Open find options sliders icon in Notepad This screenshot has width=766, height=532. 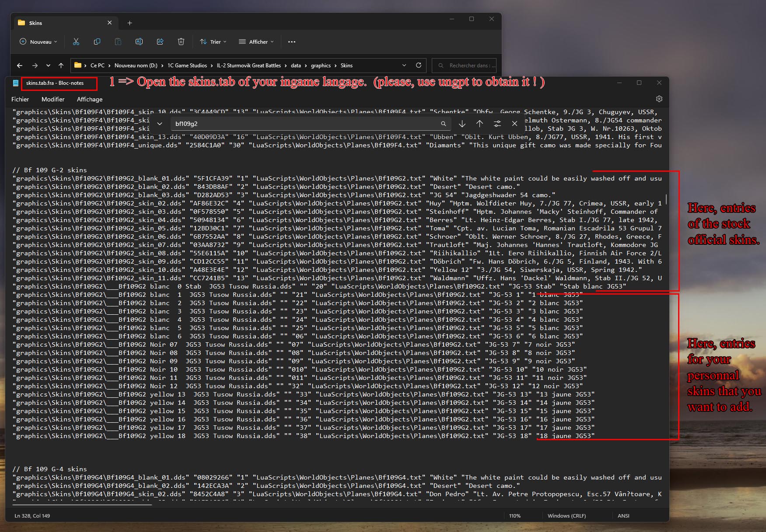tap(497, 124)
